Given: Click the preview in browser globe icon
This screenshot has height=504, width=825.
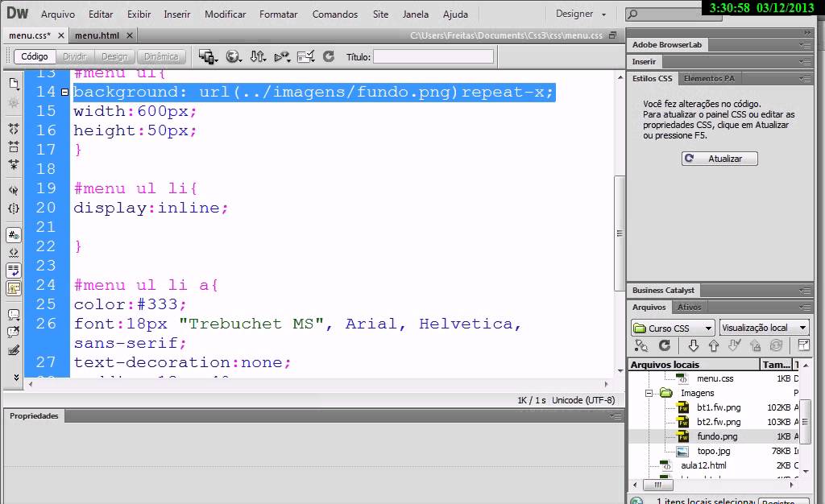Looking at the screenshot, I should [x=233, y=56].
